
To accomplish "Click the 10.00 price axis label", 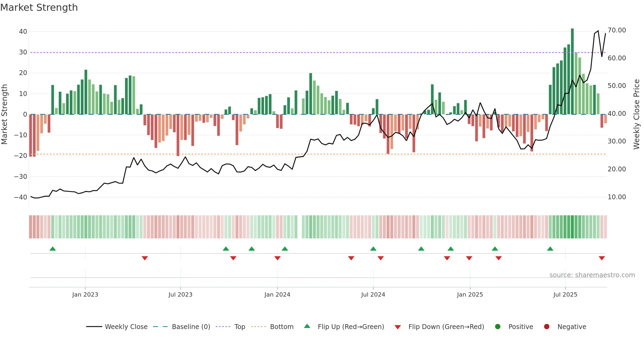I will [x=617, y=197].
